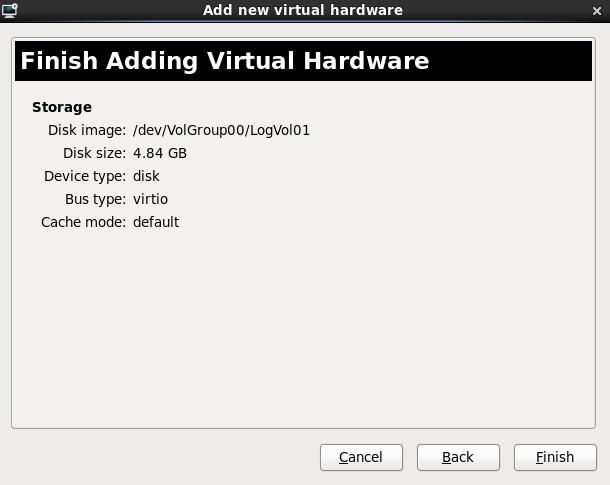
Task: Select the 'virtio' bus type value
Action: pos(150,199)
